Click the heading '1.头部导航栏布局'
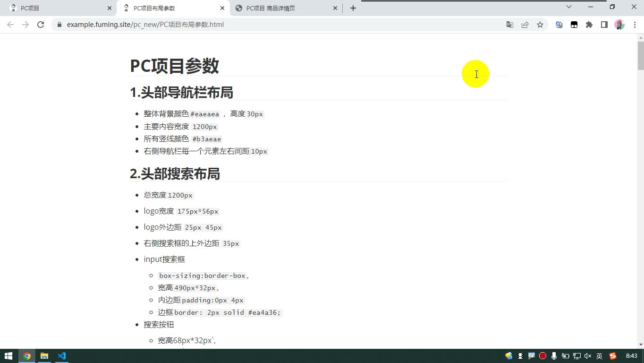Image resolution: width=644 pixels, height=363 pixels. pos(181,93)
